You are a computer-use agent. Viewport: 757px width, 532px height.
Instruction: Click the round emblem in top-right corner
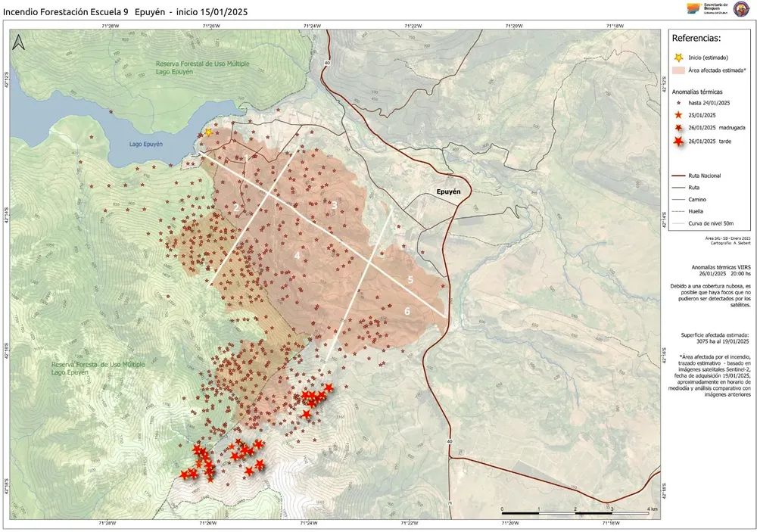pyautogui.click(x=740, y=8)
